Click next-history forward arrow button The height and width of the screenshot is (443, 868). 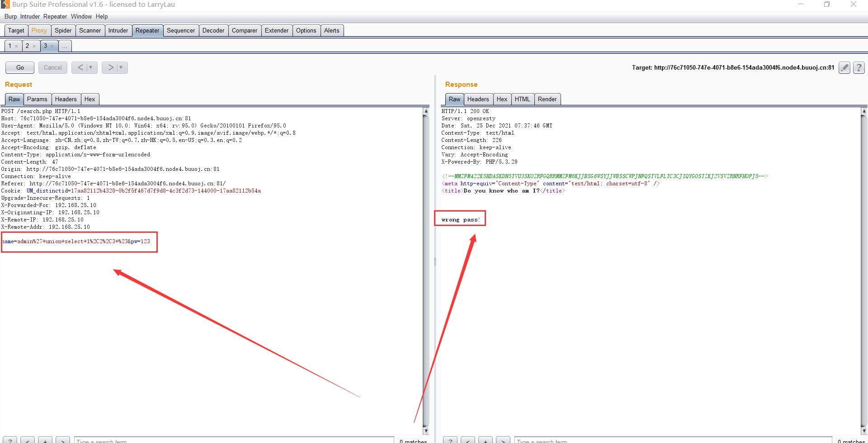tap(110, 67)
